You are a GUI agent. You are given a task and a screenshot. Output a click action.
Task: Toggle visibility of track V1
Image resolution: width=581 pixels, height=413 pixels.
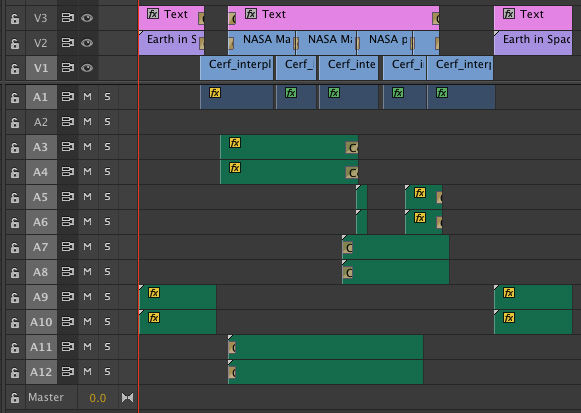tap(87, 68)
